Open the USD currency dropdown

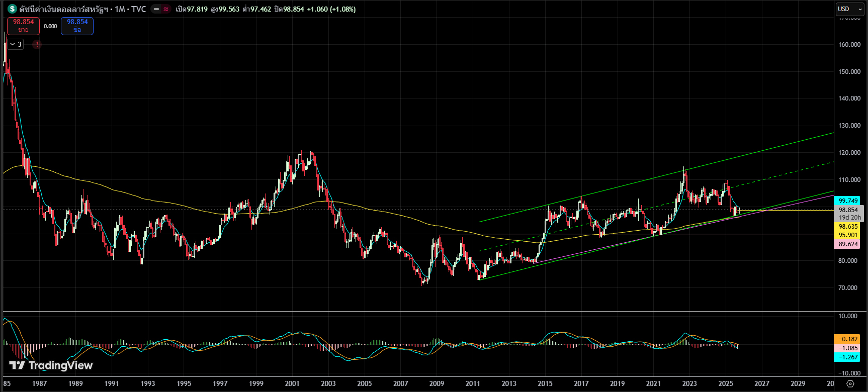(x=849, y=9)
